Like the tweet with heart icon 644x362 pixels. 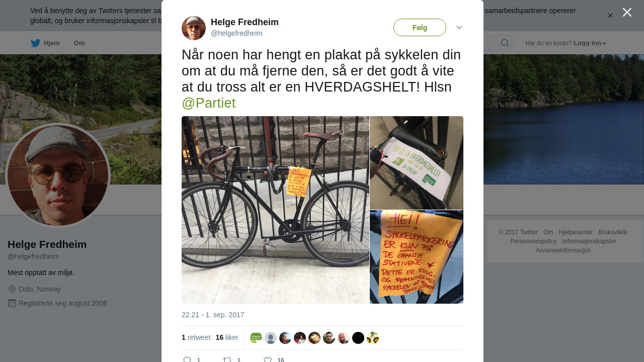268,359
